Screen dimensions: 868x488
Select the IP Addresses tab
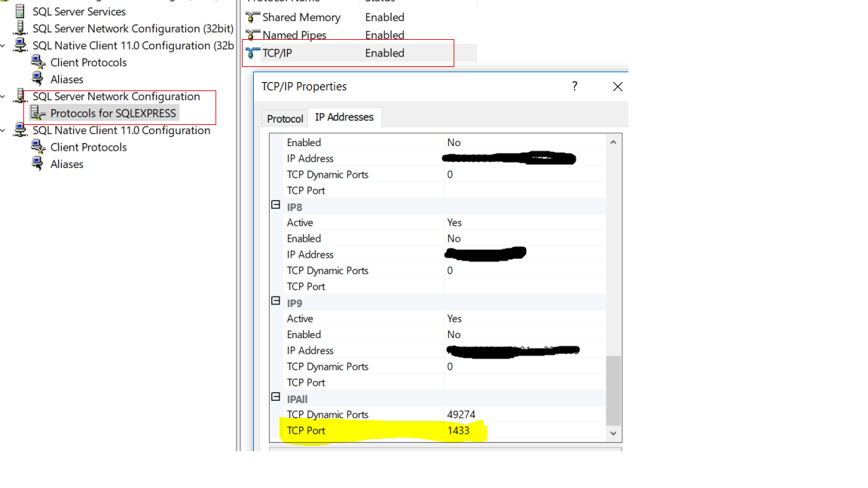344,117
